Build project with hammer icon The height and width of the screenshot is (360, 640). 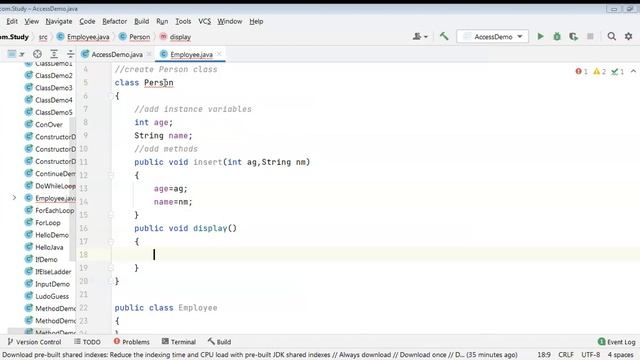click(x=444, y=37)
